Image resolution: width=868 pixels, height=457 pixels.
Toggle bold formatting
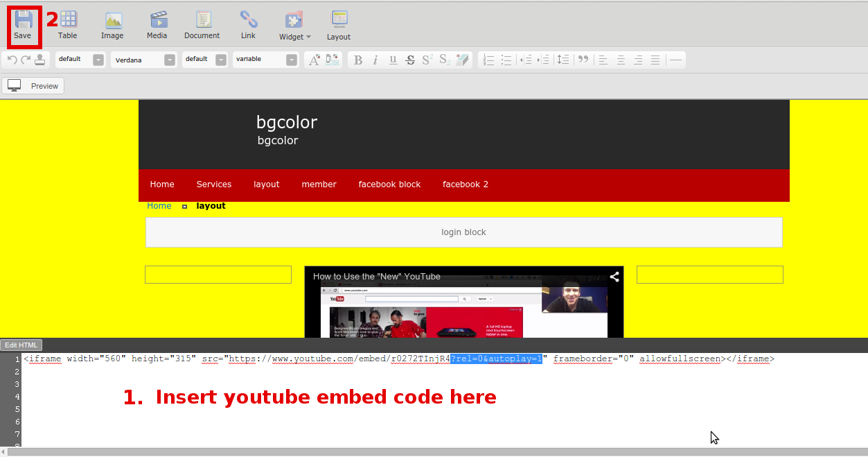358,60
